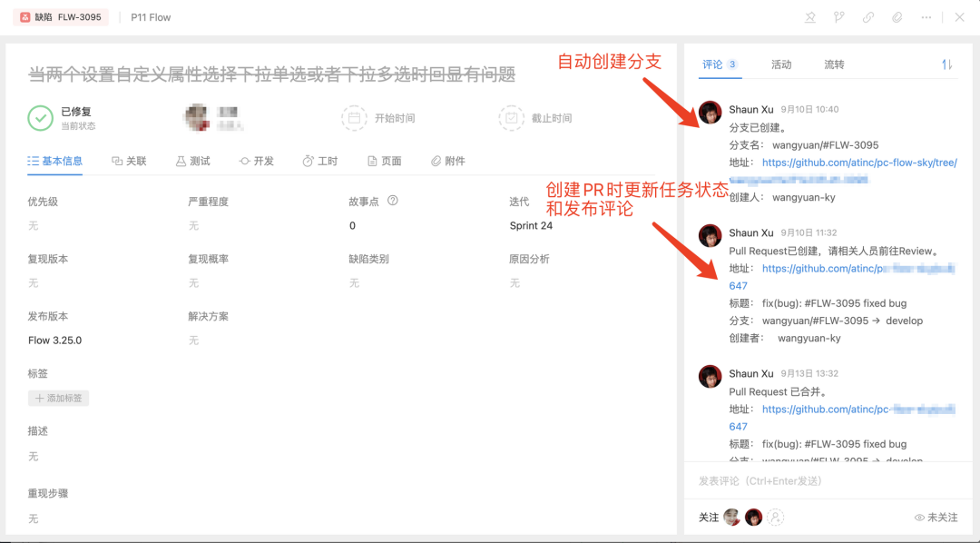Screen dimensions: 980x543
Task: Open attachments via the paperclip icon
Action: (897, 17)
